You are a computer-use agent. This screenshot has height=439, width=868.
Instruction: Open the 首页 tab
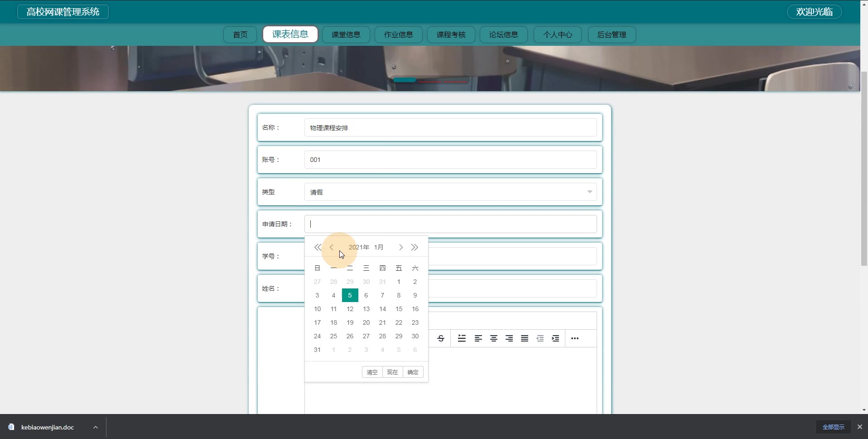click(240, 34)
